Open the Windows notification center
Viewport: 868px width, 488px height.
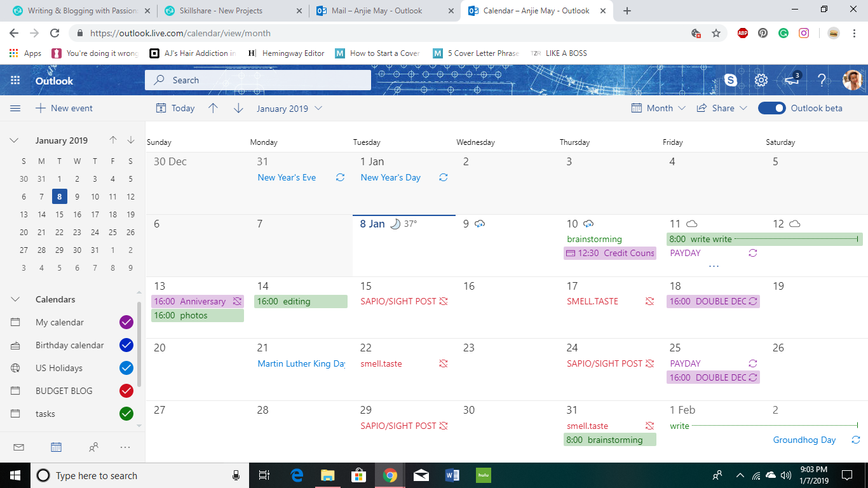[846, 475]
